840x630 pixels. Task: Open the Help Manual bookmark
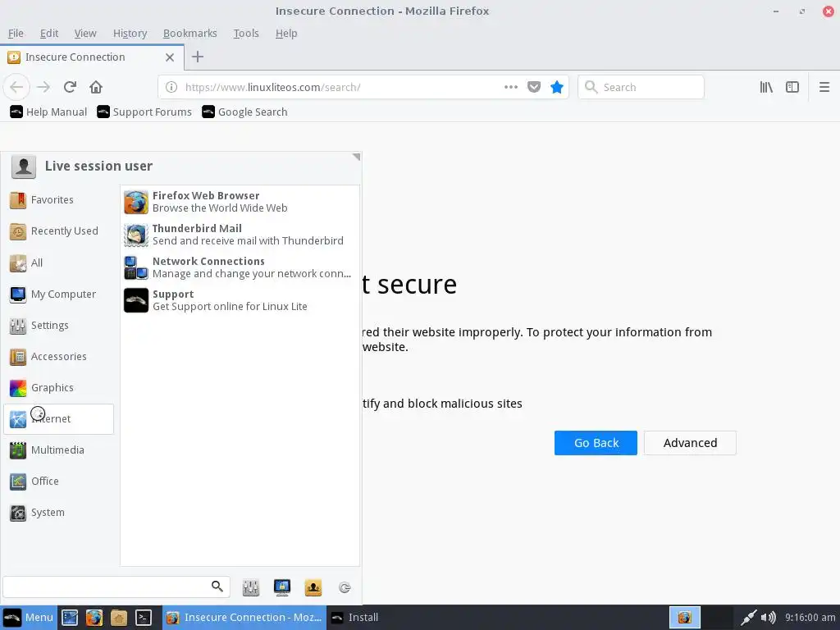[48, 112]
